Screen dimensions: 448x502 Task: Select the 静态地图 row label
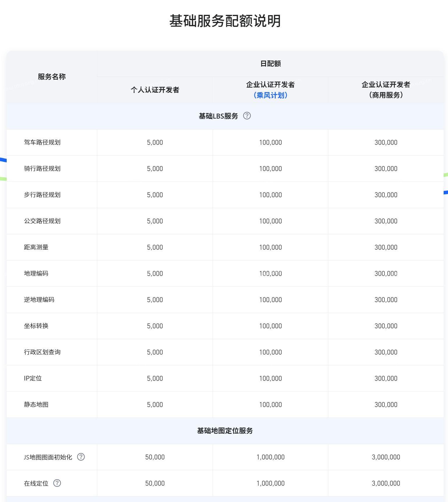(x=36, y=405)
